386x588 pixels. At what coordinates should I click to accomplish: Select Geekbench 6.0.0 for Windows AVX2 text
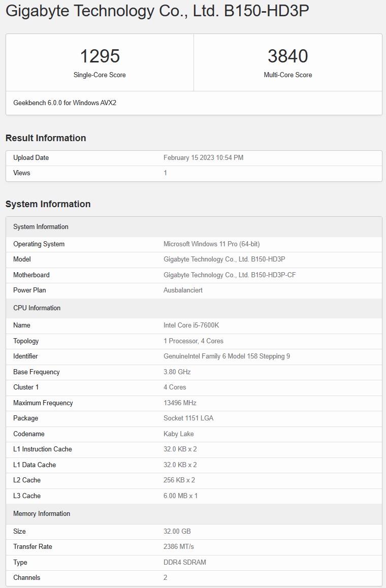pos(65,103)
